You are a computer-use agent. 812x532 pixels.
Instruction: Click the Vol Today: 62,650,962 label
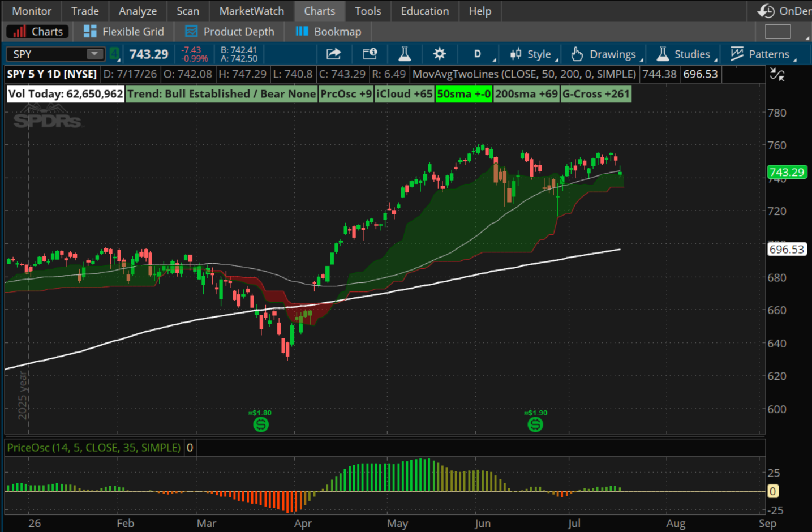click(x=66, y=94)
